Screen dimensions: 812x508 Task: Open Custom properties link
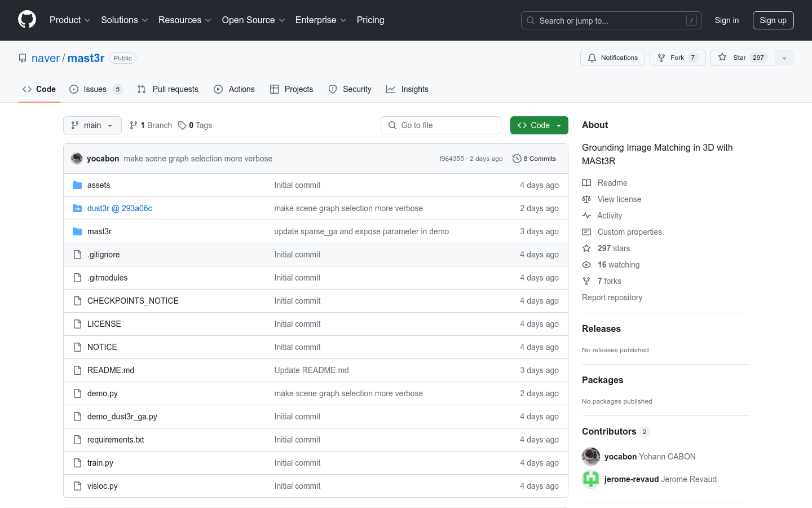622,232
